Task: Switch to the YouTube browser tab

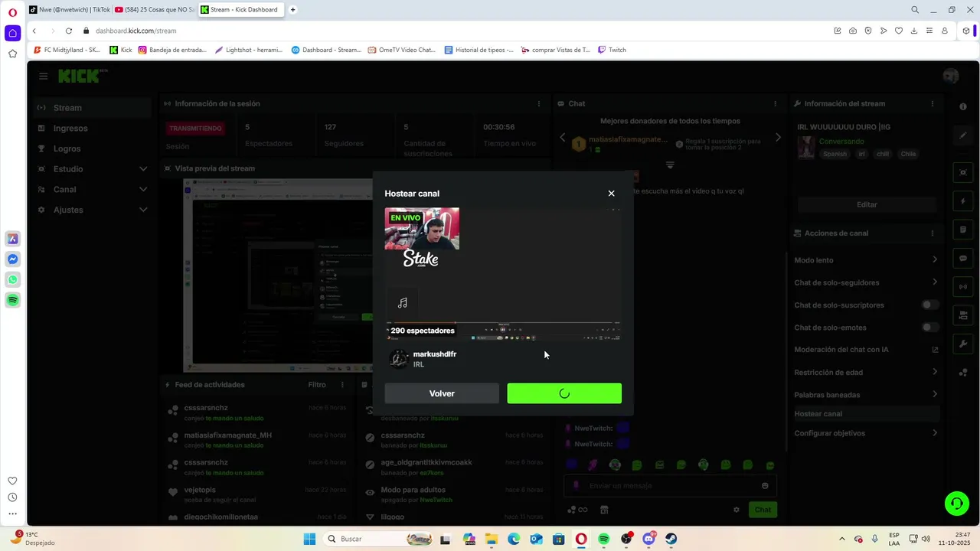Action: [x=155, y=10]
